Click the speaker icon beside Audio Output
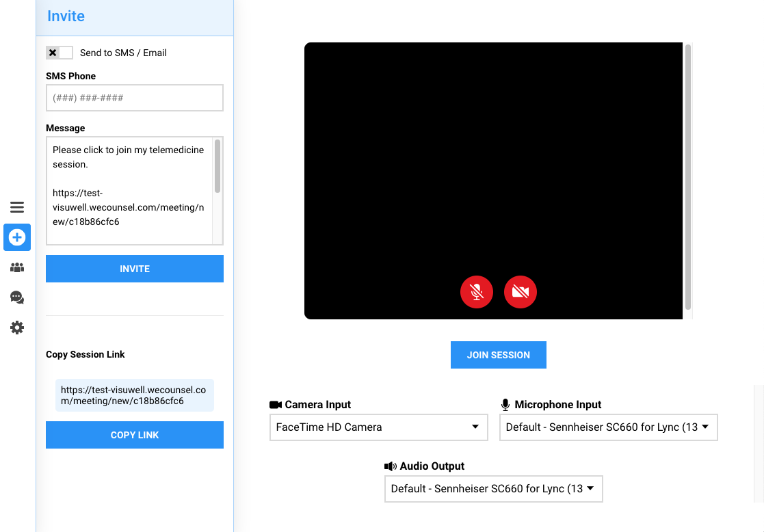The width and height of the screenshot is (764, 532). (391, 466)
